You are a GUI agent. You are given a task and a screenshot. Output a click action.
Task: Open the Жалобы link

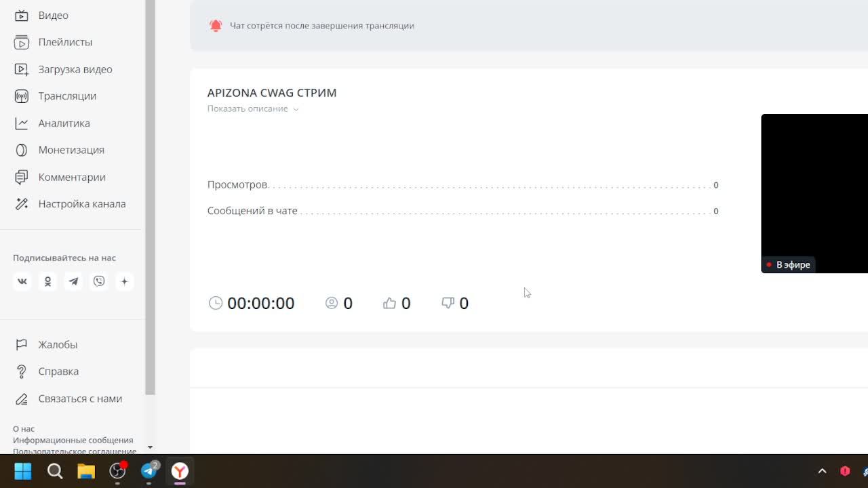tap(58, 344)
